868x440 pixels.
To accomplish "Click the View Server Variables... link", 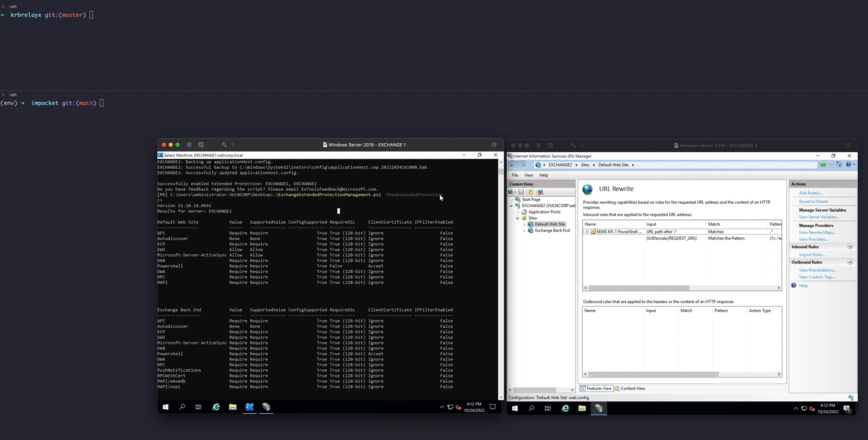I will point(819,217).
